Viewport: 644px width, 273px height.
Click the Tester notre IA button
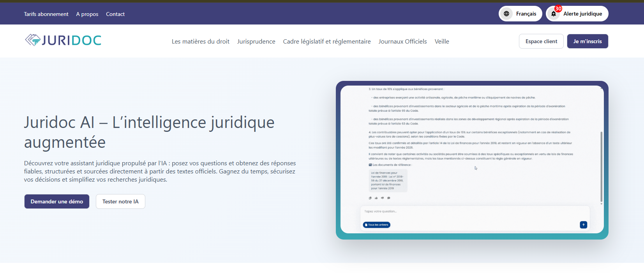click(120, 201)
